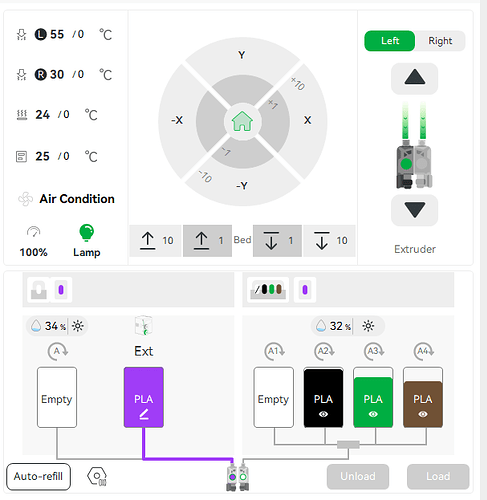This screenshot has height=500, width=487.
Task: Open the Air Condition fan control
Action: pyautogui.click(x=26, y=199)
